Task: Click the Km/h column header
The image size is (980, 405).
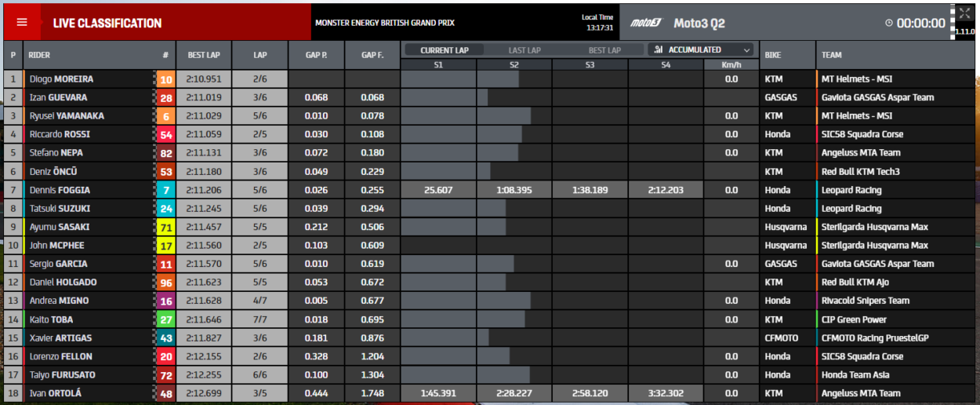Action: coord(731,64)
